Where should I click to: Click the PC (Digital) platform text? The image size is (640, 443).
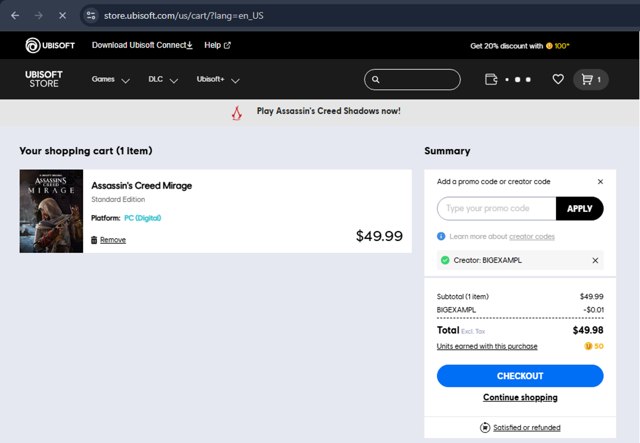pos(142,218)
